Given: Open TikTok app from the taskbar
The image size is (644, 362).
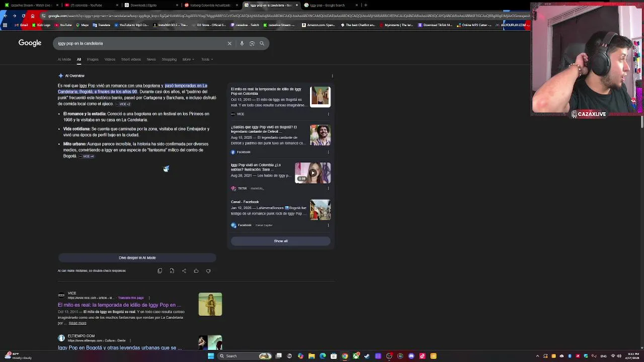Looking at the screenshot, I should [422, 356].
